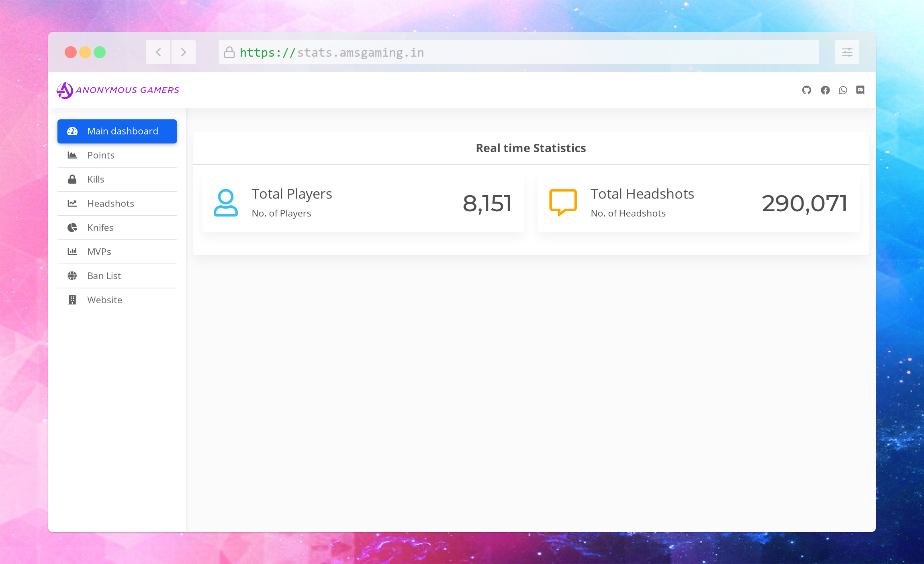Click the Discord icon in header
The image size is (924, 564).
[860, 90]
